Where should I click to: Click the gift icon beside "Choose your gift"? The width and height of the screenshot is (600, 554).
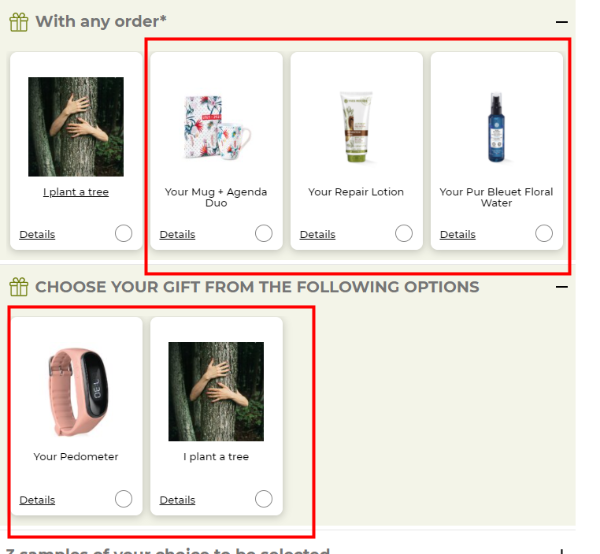(19, 287)
